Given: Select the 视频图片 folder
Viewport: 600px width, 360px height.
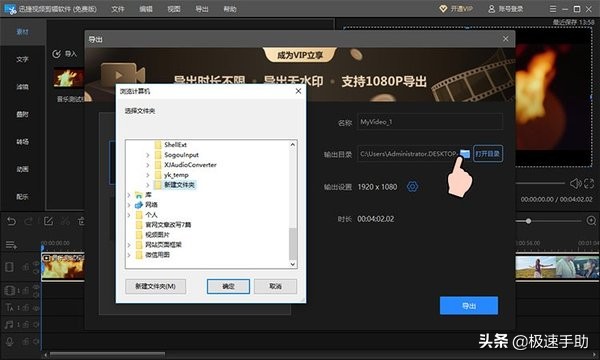Looking at the screenshot, I should tap(157, 235).
